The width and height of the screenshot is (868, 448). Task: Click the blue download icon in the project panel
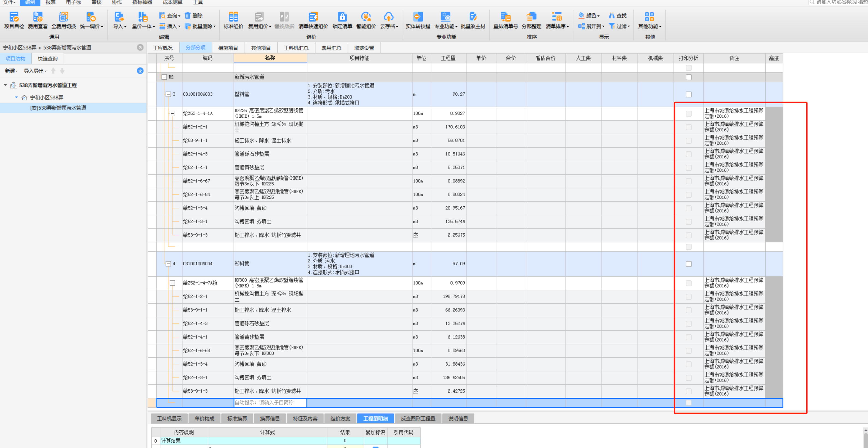pos(140,71)
